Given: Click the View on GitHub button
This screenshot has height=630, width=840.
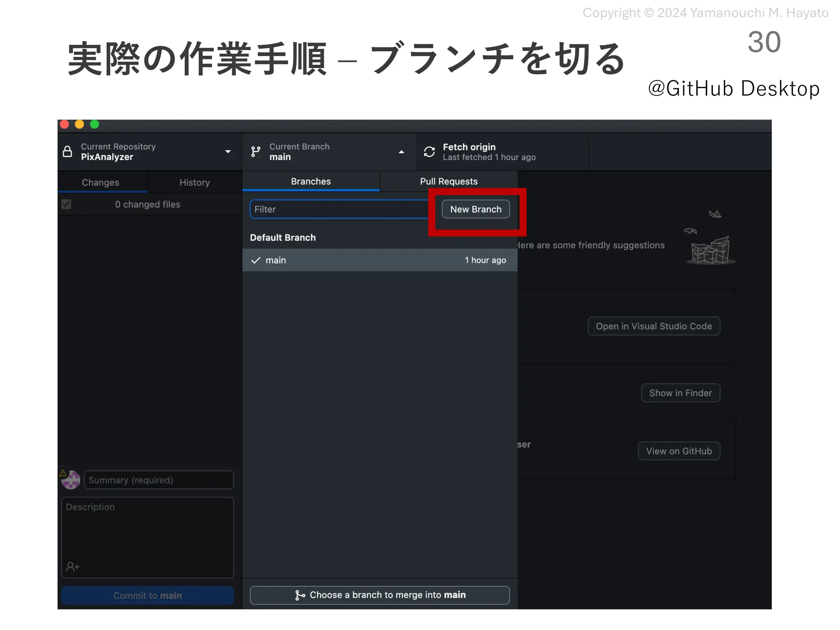Looking at the screenshot, I should (x=679, y=451).
